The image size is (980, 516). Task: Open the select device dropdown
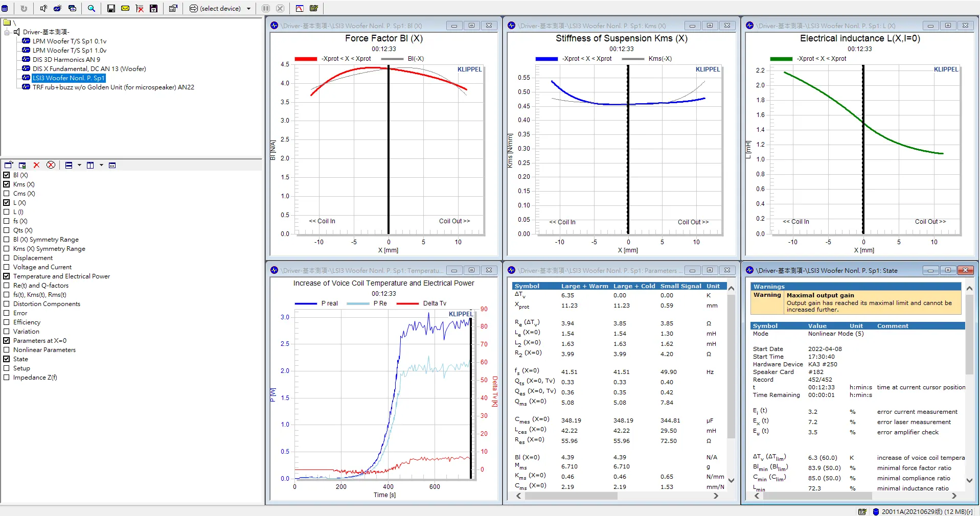click(249, 9)
